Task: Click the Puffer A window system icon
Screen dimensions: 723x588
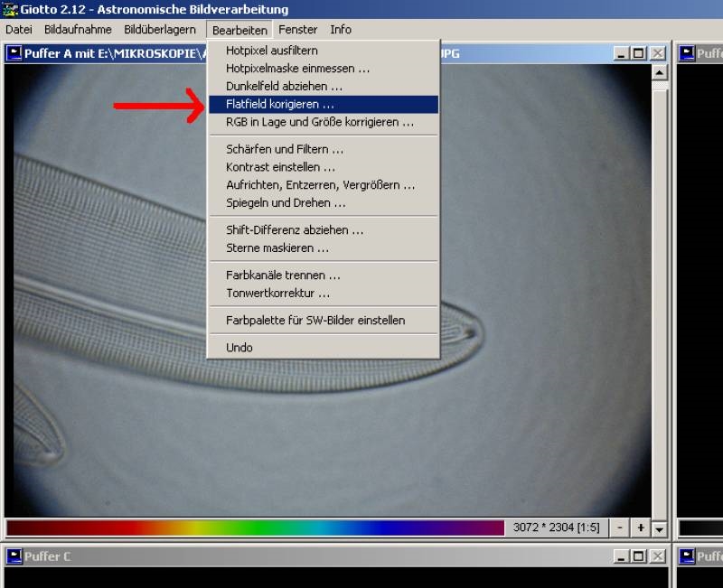Action: pos(14,54)
